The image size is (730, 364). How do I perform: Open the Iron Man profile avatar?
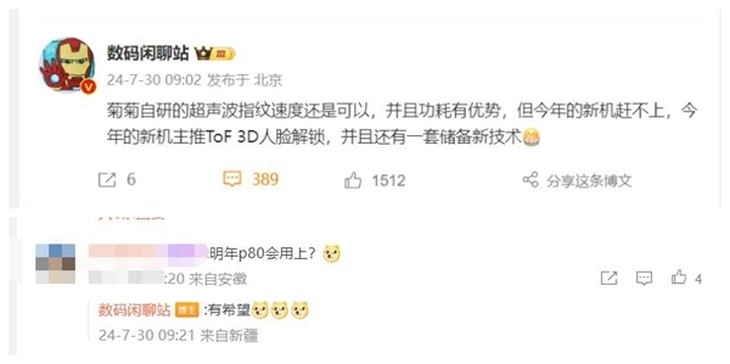click(x=67, y=64)
